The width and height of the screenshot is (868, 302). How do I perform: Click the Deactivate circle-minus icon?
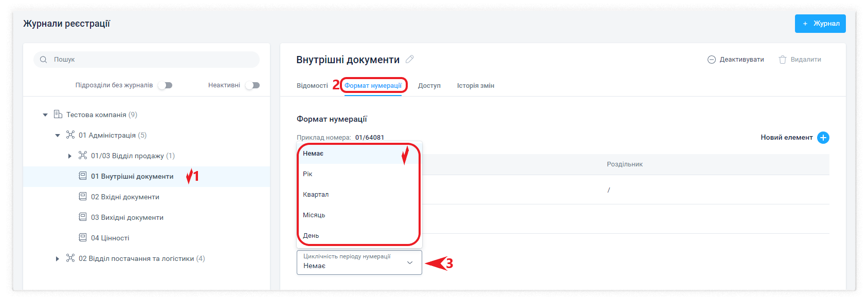[x=712, y=60]
